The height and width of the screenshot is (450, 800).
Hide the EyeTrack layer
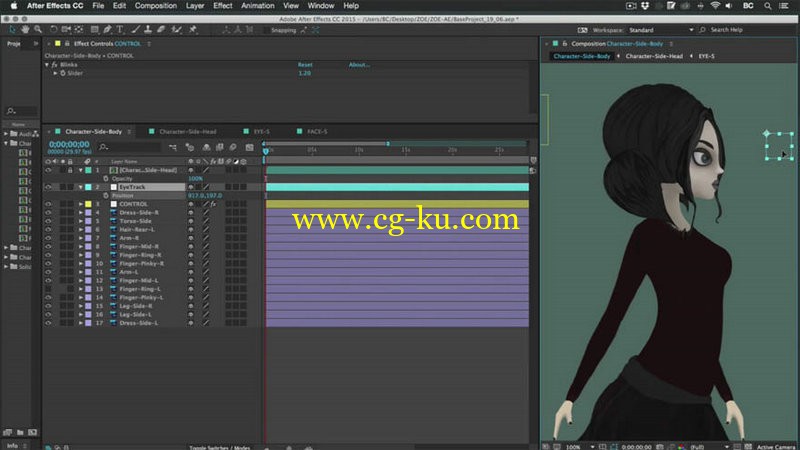(x=48, y=187)
